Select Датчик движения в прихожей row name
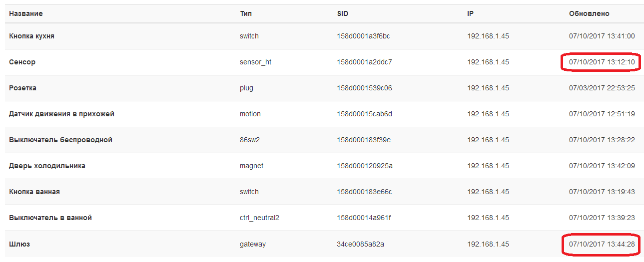 coord(61,114)
